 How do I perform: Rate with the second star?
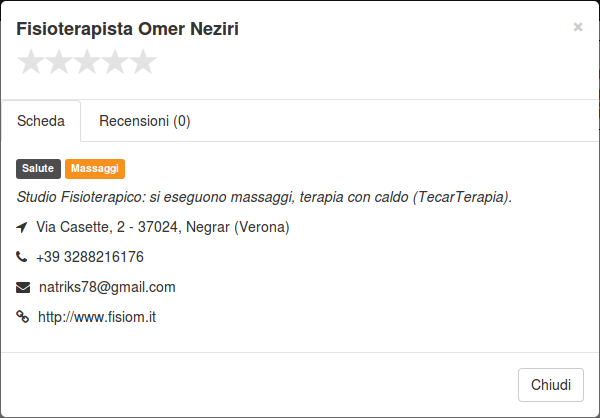(59, 62)
